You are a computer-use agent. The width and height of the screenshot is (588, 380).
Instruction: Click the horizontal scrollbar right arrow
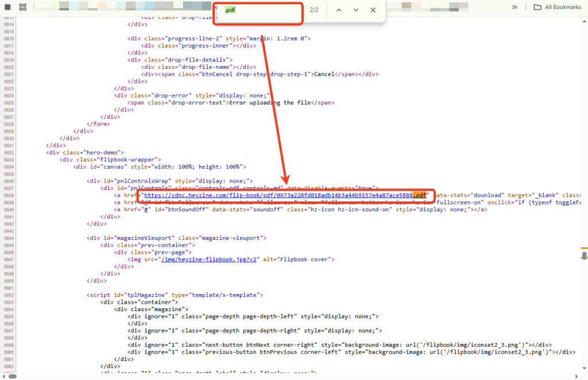tap(577, 376)
